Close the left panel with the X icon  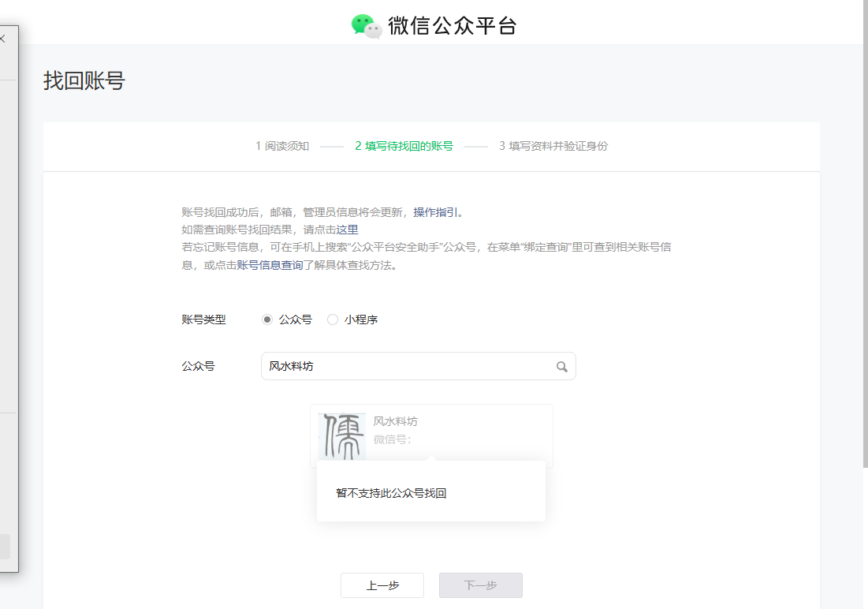pyautogui.click(x=2, y=38)
